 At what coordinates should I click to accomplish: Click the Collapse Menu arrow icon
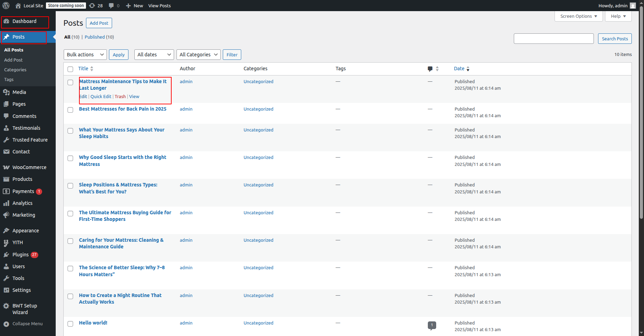click(6, 324)
